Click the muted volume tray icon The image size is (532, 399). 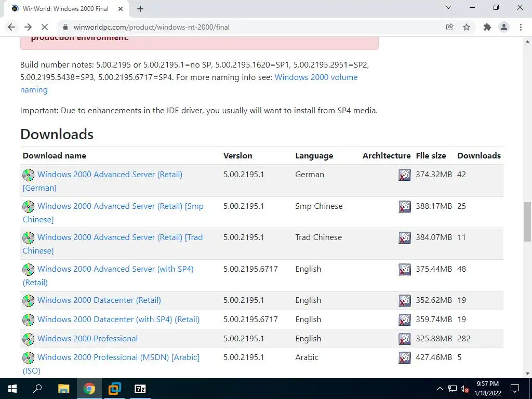pyautogui.click(x=465, y=389)
